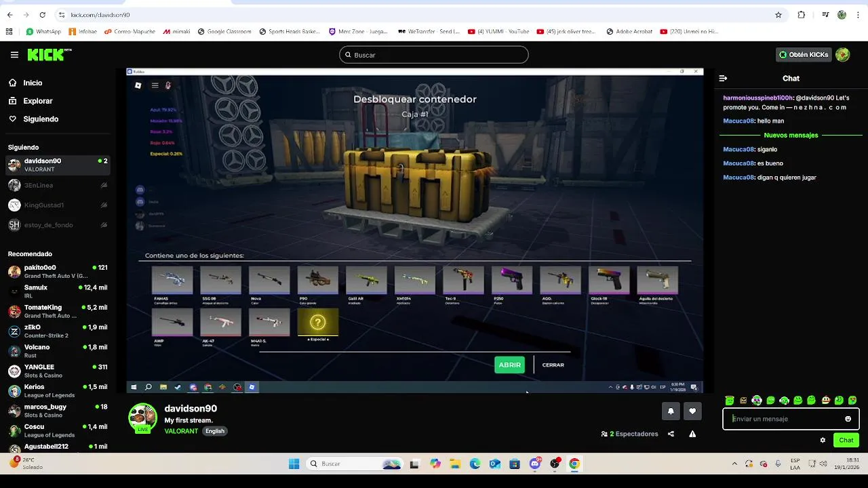Open user profile avatar in Kick header
This screenshot has width=868, height=488.
843,55
